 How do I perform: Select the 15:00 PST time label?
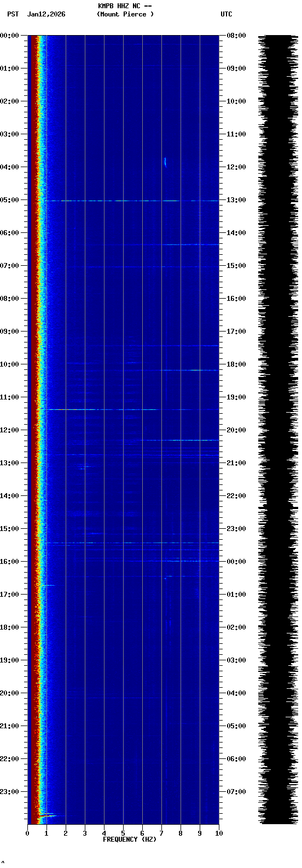pos(9,529)
